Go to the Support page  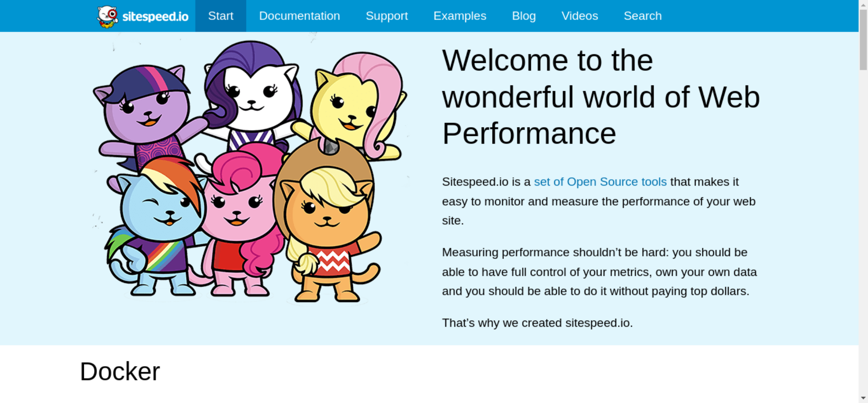click(x=387, y=16)
